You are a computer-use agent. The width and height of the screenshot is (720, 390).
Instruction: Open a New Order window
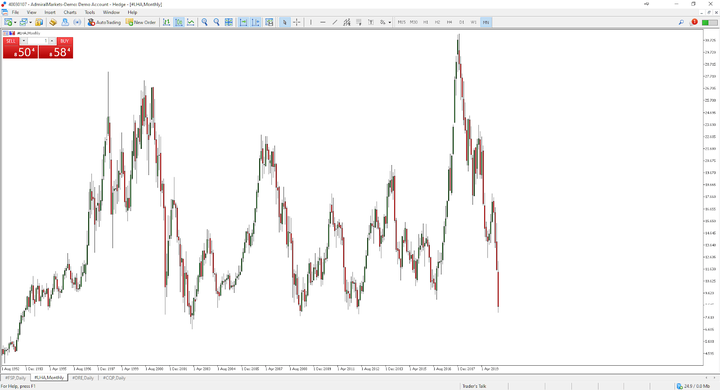[141, 22]
